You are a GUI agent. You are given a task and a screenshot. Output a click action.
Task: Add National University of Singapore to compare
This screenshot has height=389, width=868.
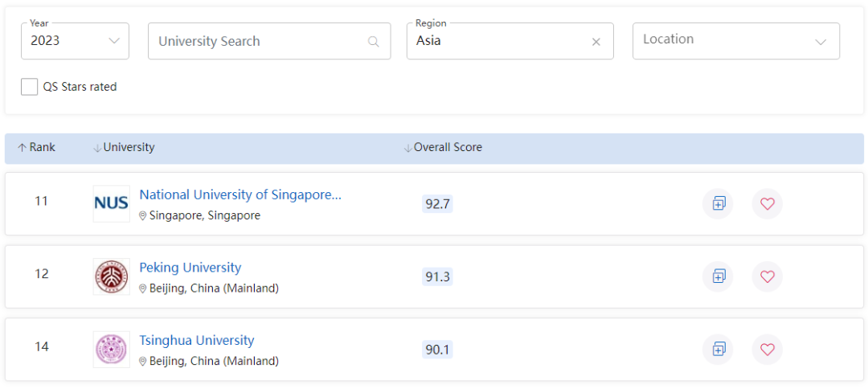718,203
